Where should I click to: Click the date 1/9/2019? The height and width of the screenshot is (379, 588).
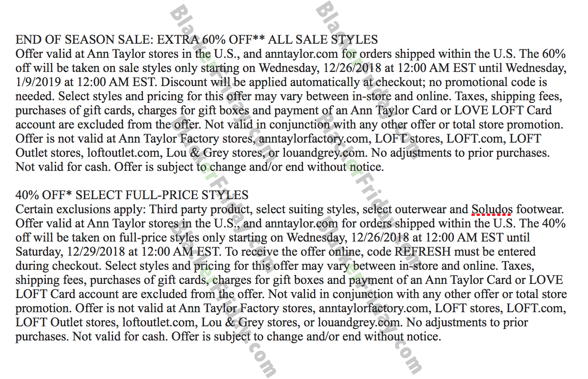click(x=37, y=82)
